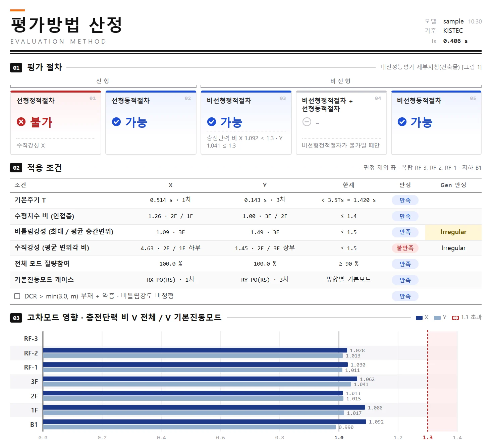Select the 선형동적절차 가능 card
The image size is (493, 448).
tap(151, 123)
